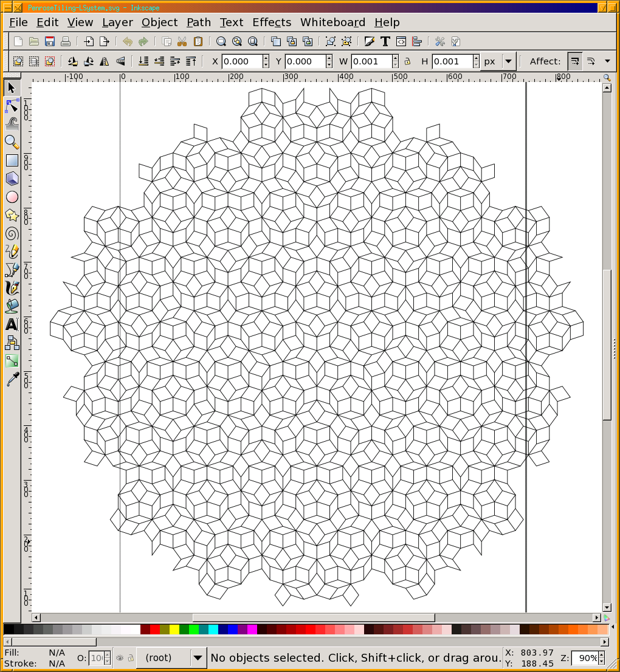Select the Zoom magnifier tool
This screenshot has width=620, height=672.
(12, 142)
